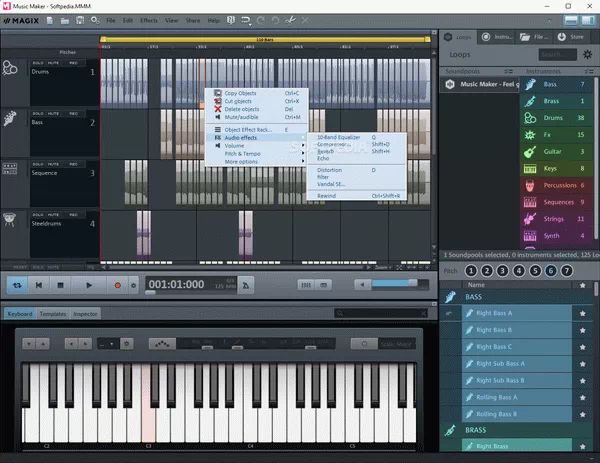The height and width of the screenshot is (463, 600).
Task: Select the Right Sub Bass B loop
Action: [517, 381]
